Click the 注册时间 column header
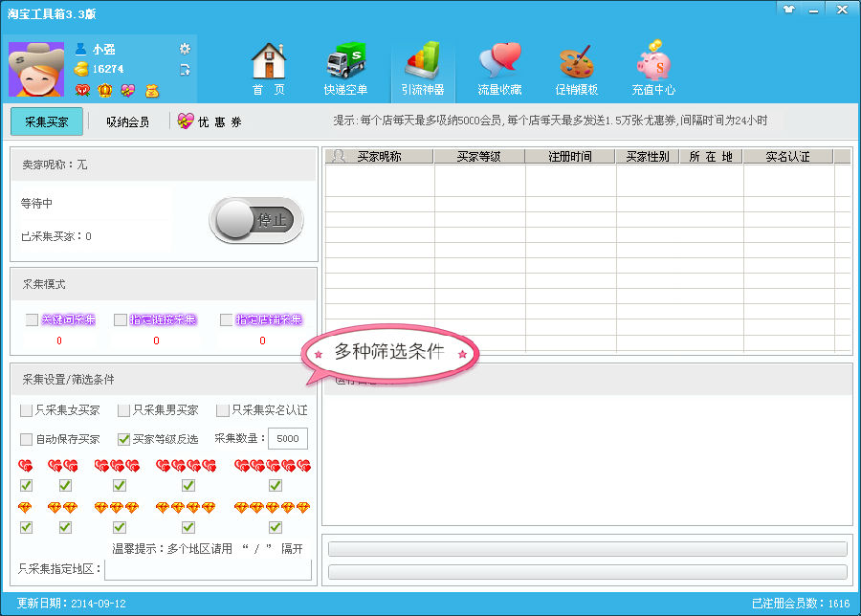Viewport: 861px width, 616px height. tap(570, 157)
